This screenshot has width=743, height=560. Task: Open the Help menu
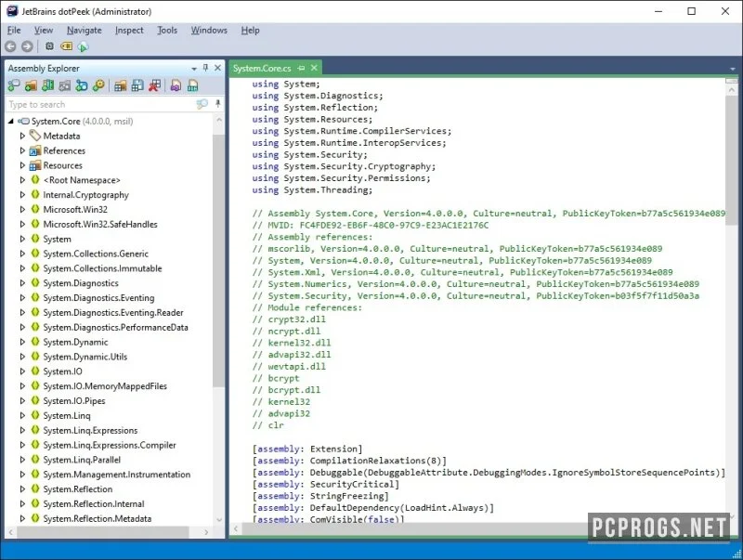point(250,31)
